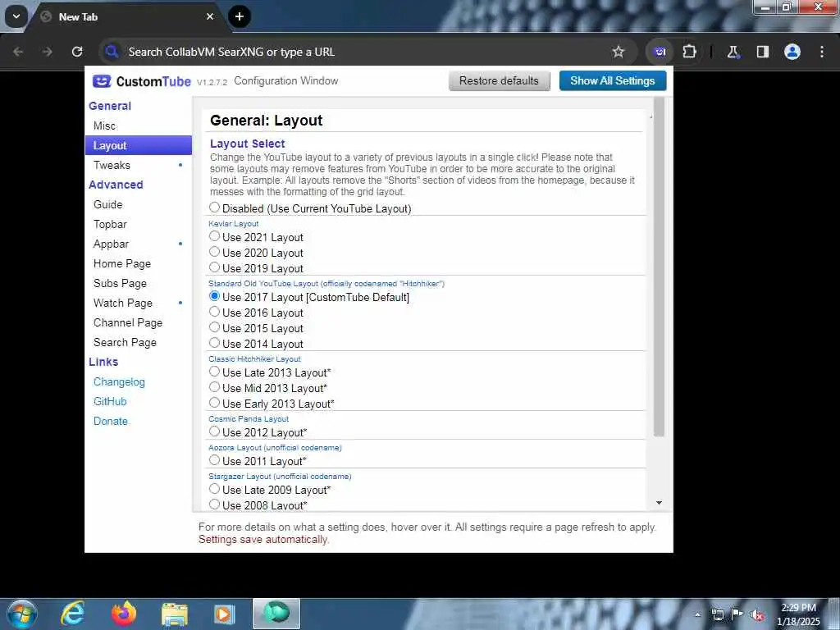Open the Chrome profile avatar
This screenshot has width=840, height=630.
point(792,52)
